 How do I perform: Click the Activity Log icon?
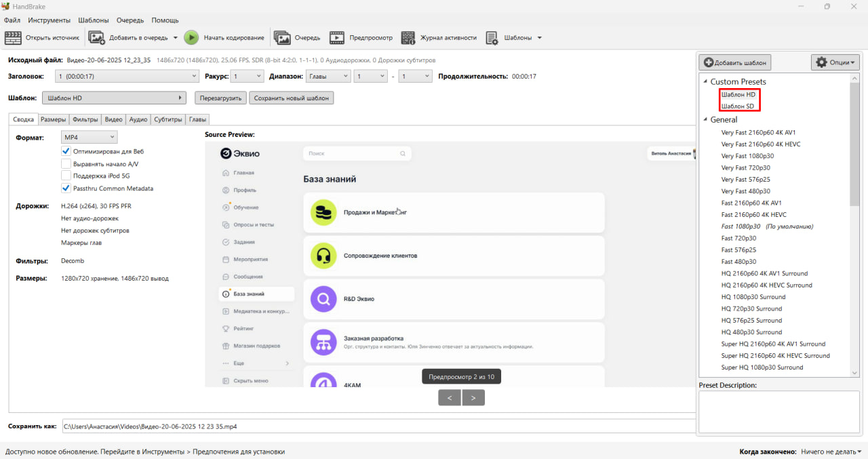(408, 38)
